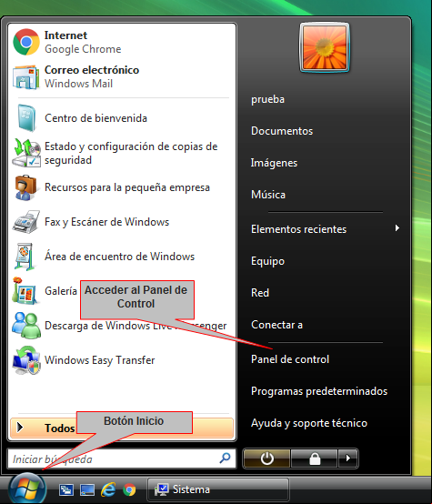Screen dimensions: 432x504
Task: Open Internet Explorer from quick launch
Action: [108, 489]
